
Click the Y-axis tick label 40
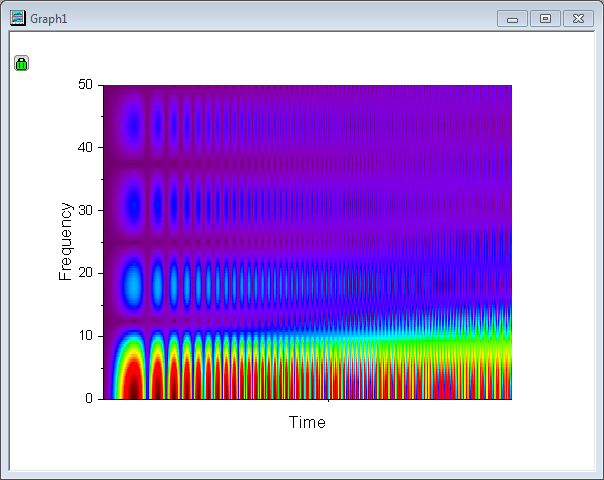(x=85, y=148)
